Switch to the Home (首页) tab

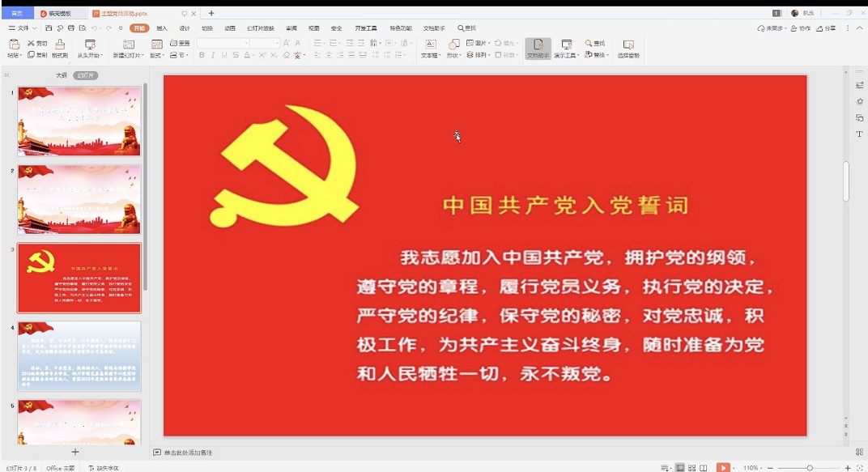coord(17,13)
